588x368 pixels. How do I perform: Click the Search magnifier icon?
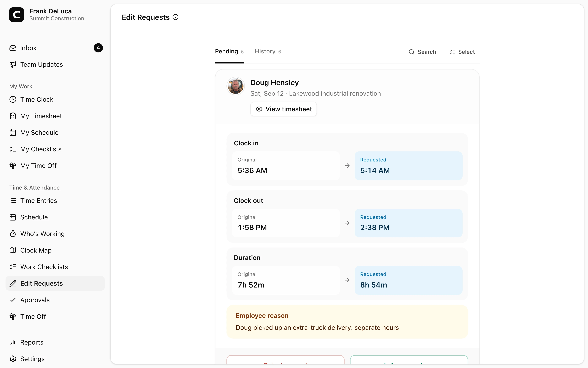click(x=412, y=52)
